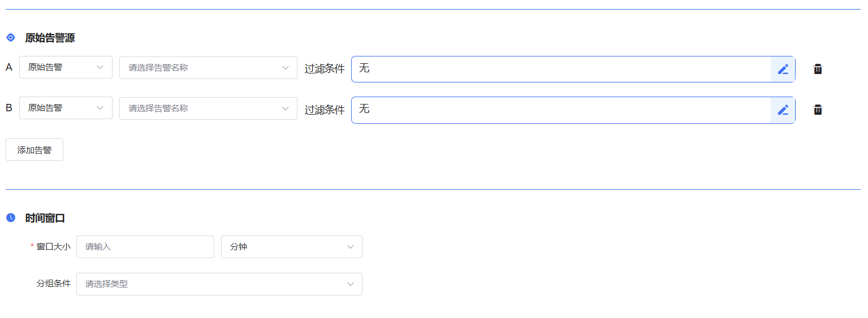
Task: Click the 原始告警源 section target icon
Action: 11,38
